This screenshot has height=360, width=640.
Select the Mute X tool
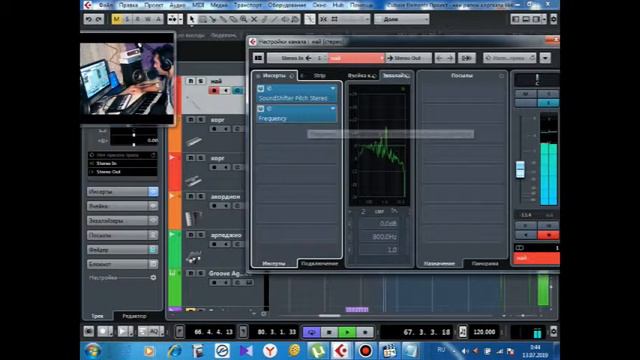click(254, 19)
